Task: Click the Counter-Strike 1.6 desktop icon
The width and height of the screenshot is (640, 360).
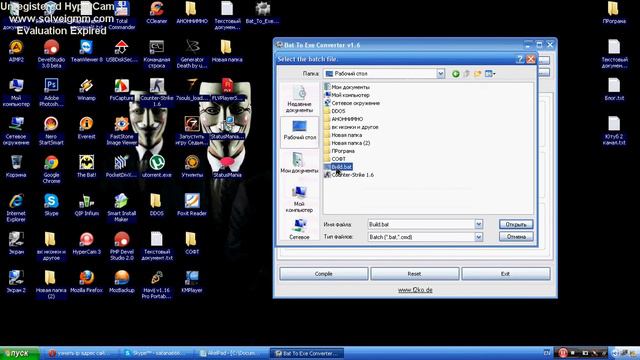Action: pyautogui.click(x=157, y=93)
